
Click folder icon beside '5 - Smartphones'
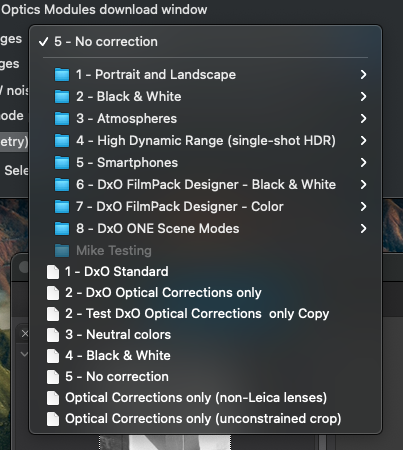coord(62,163)
